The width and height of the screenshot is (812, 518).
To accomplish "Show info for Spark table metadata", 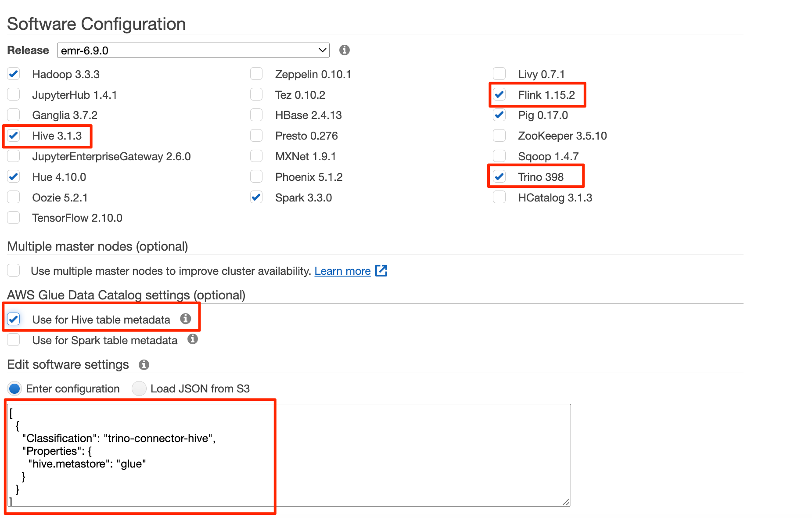I will [x=193, y=339].
